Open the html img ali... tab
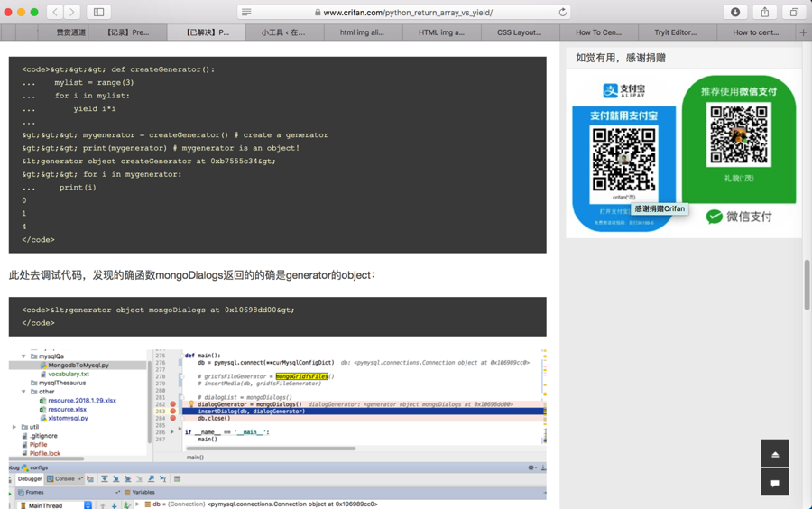The image size is (812, 509). point(364,32)
